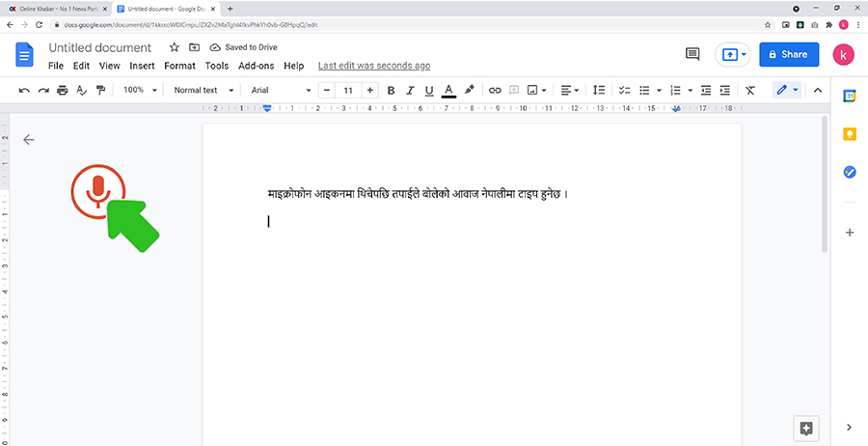
Task: Open the Arial font dropdown
Action: (281, 90)
